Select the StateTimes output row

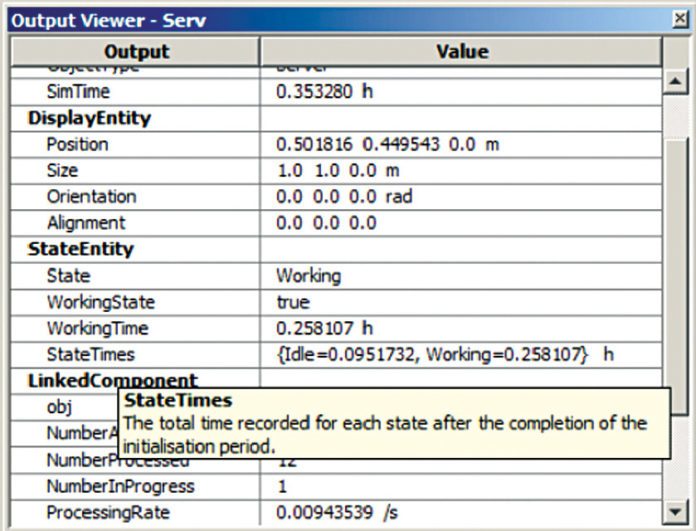[x=90, y=354]
